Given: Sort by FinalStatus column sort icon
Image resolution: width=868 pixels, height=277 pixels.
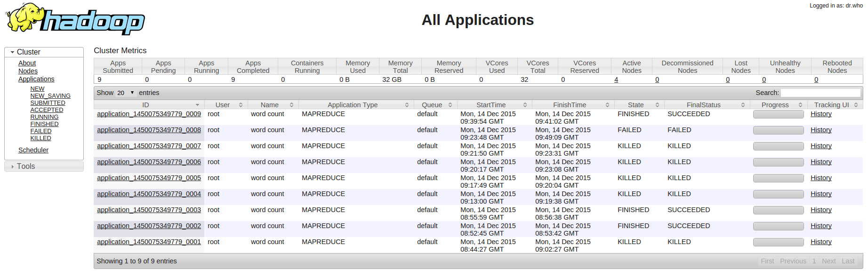Looking at the screenshot, I should pos(743,105).
